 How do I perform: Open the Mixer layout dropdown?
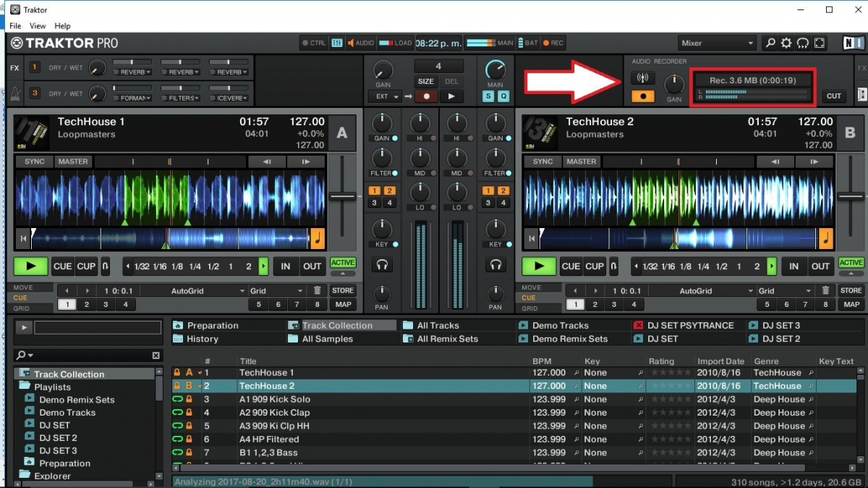click(x=717, y=43)
